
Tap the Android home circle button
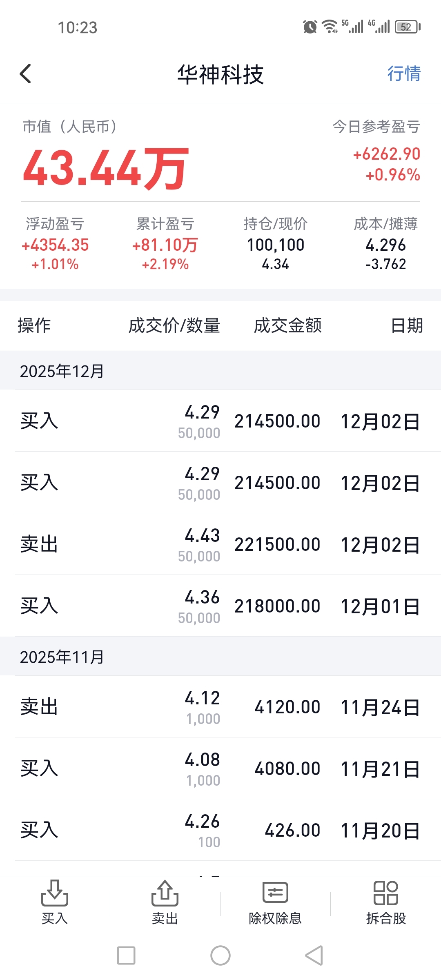[220, 955]
